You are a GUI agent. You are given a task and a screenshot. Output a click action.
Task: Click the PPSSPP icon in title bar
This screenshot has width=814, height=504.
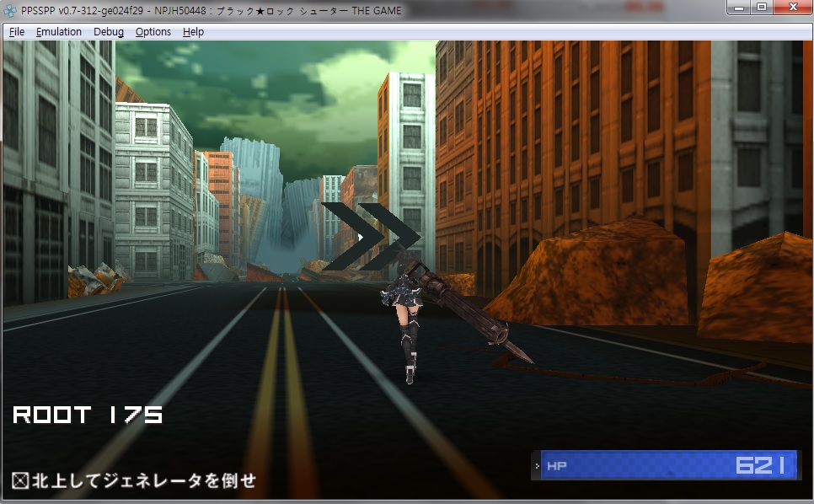[11, 11]
